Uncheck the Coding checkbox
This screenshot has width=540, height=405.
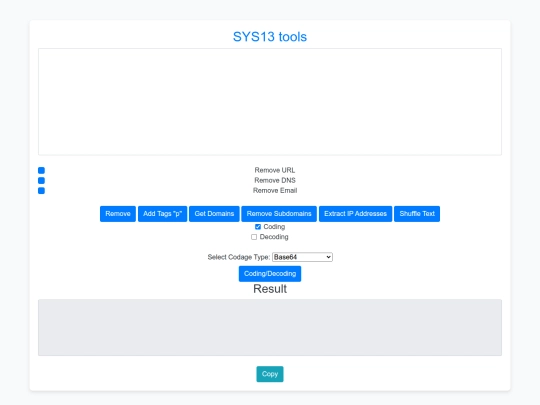point(258,227)
